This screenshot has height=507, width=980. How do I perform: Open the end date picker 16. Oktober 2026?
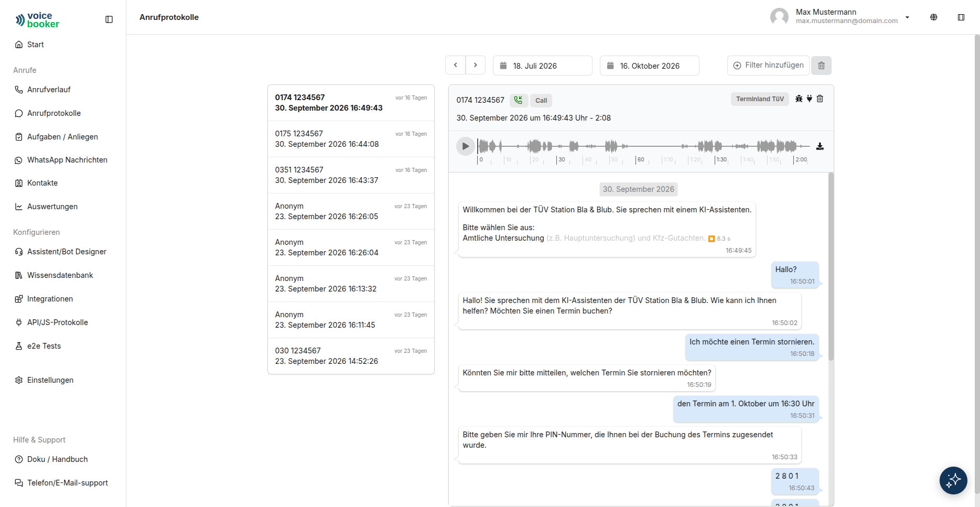650,66
